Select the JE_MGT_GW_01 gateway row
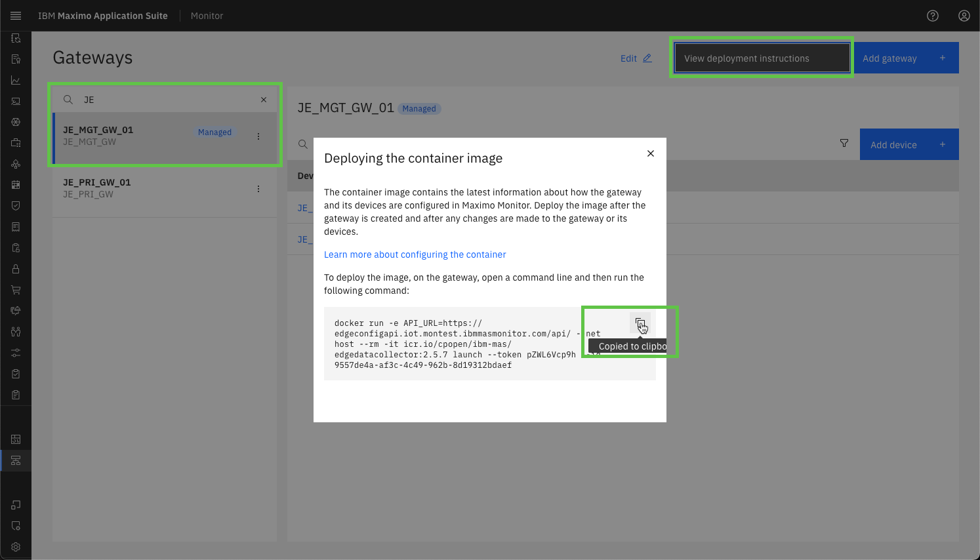Image resolution: width=980 pixels, height=560 pixels. [165, 138]
